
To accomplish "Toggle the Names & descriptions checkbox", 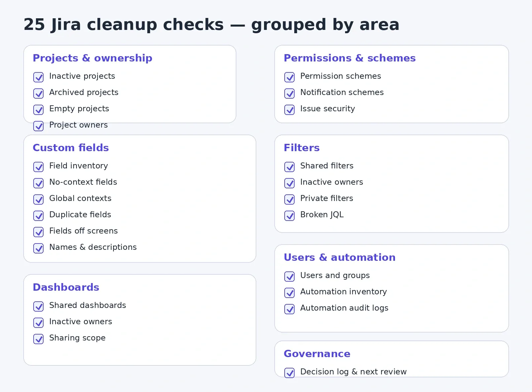I will pyautogui.click(x=39, y=248).
